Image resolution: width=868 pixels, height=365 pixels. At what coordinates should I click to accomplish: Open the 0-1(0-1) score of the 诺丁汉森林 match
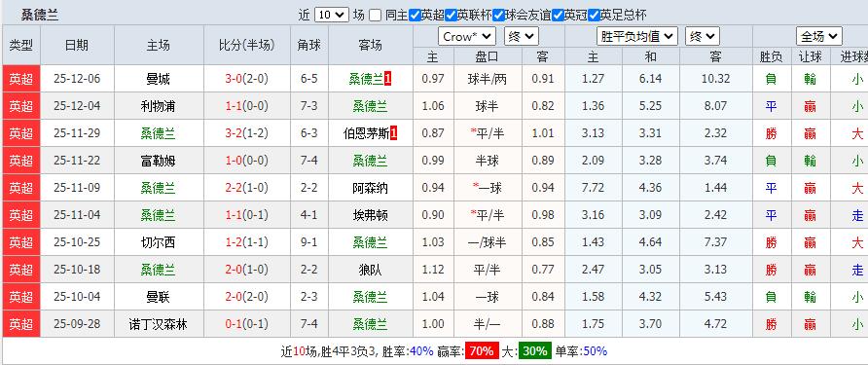(x=246, y=323)
